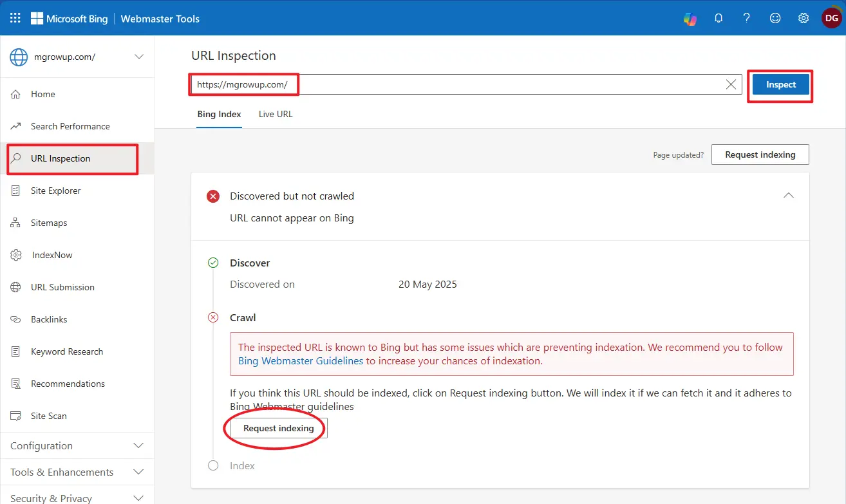Follow the Bing Webmaster Guidelines link
Screen dimensions: 846x504
[301, 361]
